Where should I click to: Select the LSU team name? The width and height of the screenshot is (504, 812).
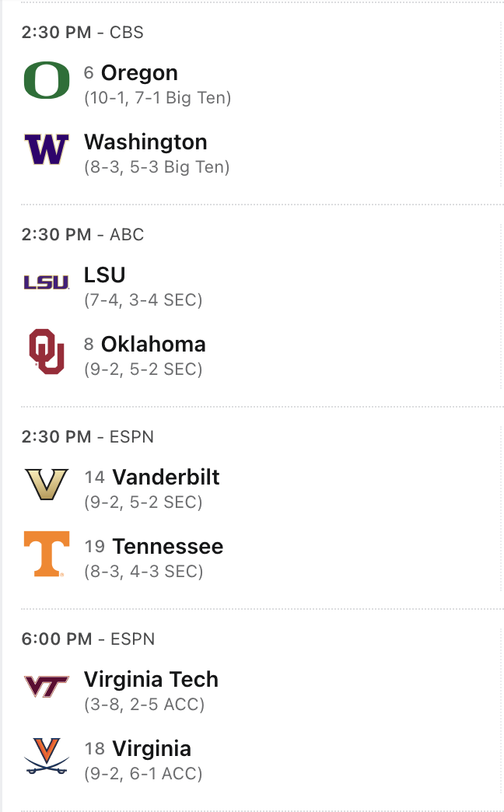(x=104, y=275)
